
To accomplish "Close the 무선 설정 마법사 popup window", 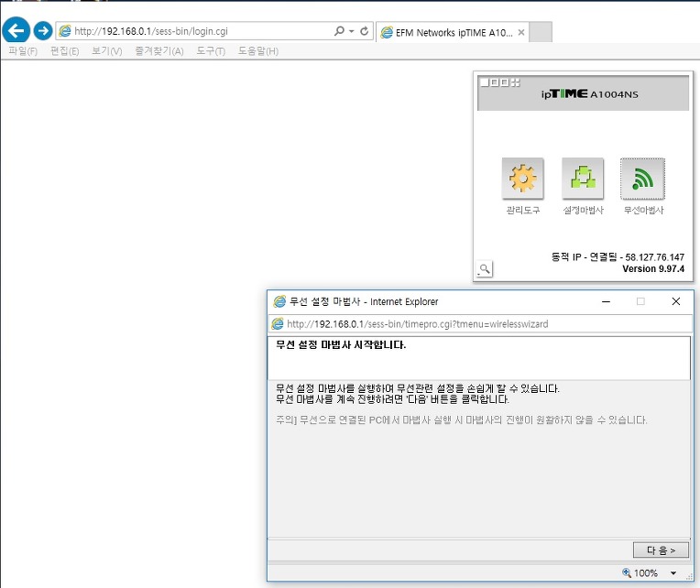I will [676, 301].
